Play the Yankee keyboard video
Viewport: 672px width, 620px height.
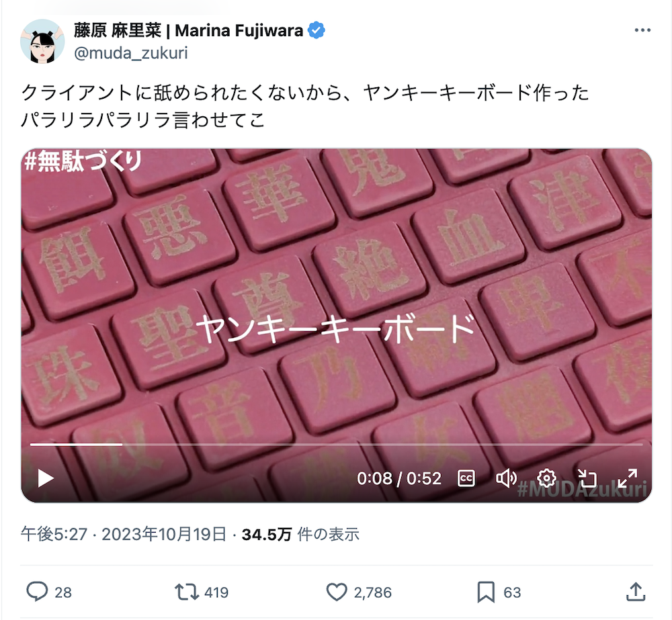[x=46, y=478]
